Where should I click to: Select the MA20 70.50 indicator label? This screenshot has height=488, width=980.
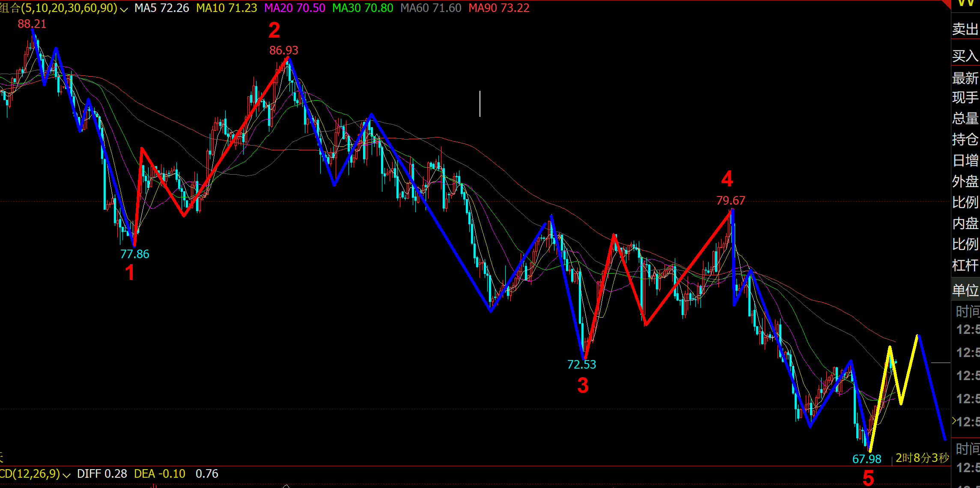tap(295, 8)
